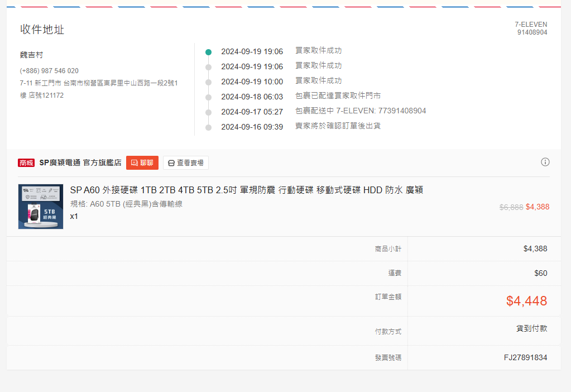571x392 pixels.
Task: Open the SP A60 外接硬碟 product title
Action: click(246, 190)
